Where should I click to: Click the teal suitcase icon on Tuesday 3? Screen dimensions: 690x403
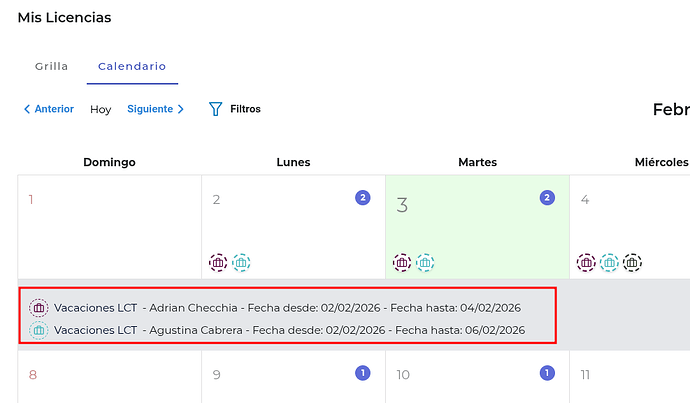425,262
